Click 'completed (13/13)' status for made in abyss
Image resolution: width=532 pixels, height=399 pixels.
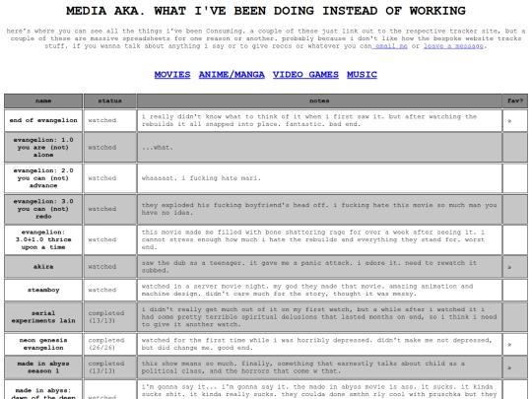110,367
